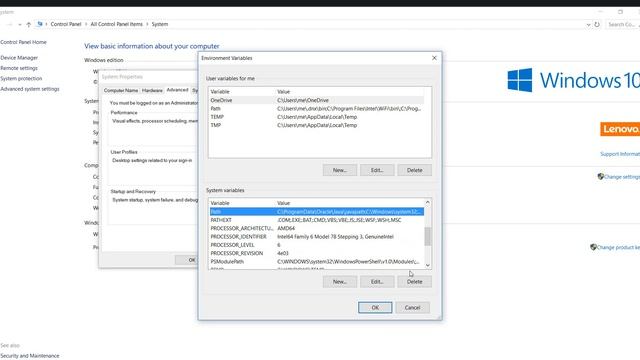Click system variables scrollbar down arrow
640x360 pixels.
[x=427, y=265]
